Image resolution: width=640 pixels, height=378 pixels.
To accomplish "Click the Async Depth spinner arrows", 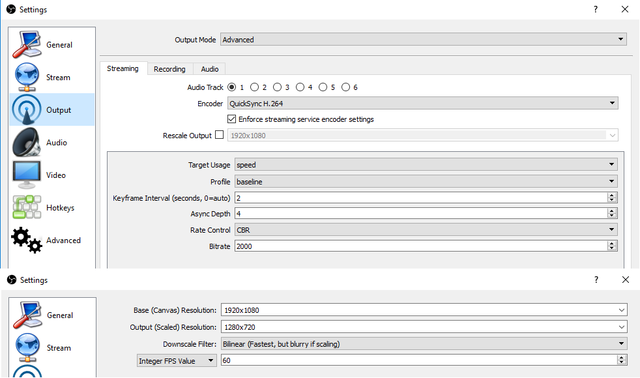I will pos(611,213).
